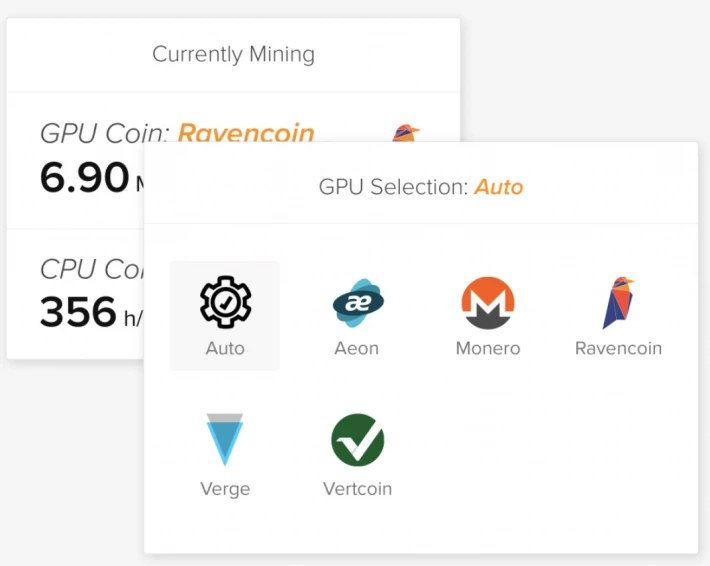
Task: Select the Vertcoin checkmark logo
Action: tap(358, 440)
